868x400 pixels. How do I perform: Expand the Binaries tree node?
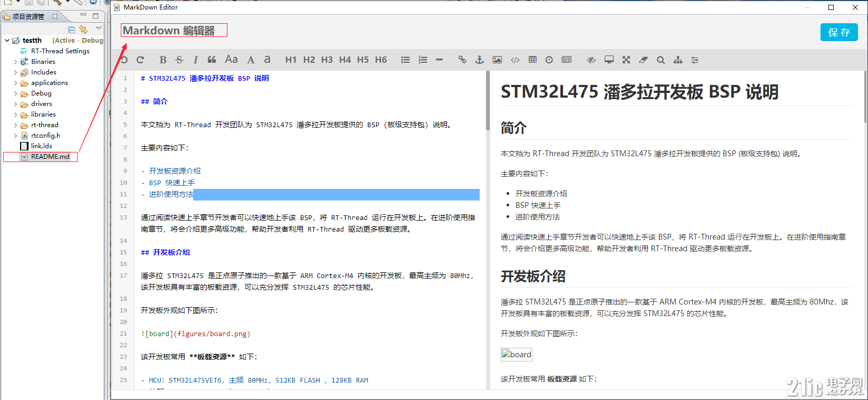coord(15,62)
